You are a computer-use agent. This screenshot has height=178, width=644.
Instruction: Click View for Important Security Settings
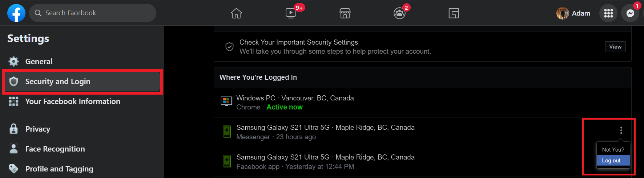click(615, 47)
